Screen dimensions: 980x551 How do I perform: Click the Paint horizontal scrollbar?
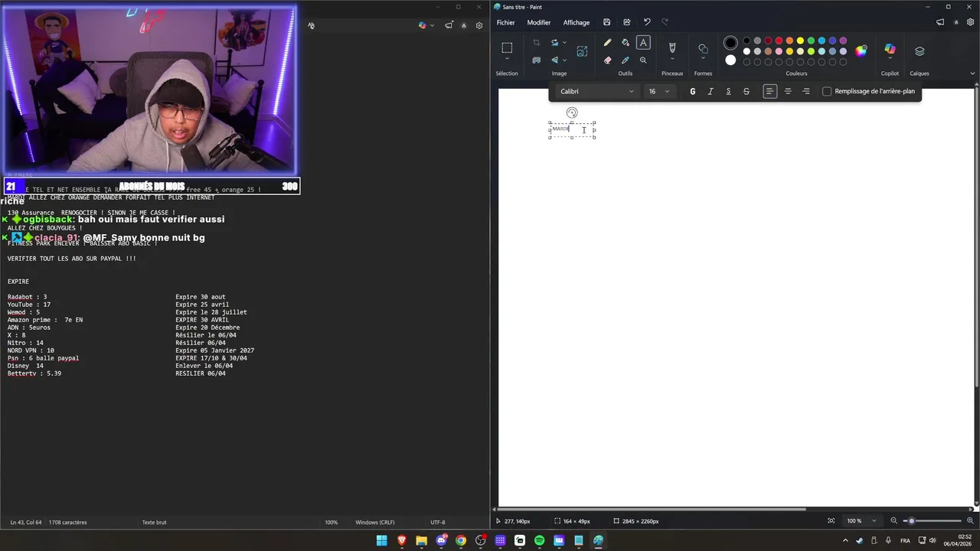(652, 509)
